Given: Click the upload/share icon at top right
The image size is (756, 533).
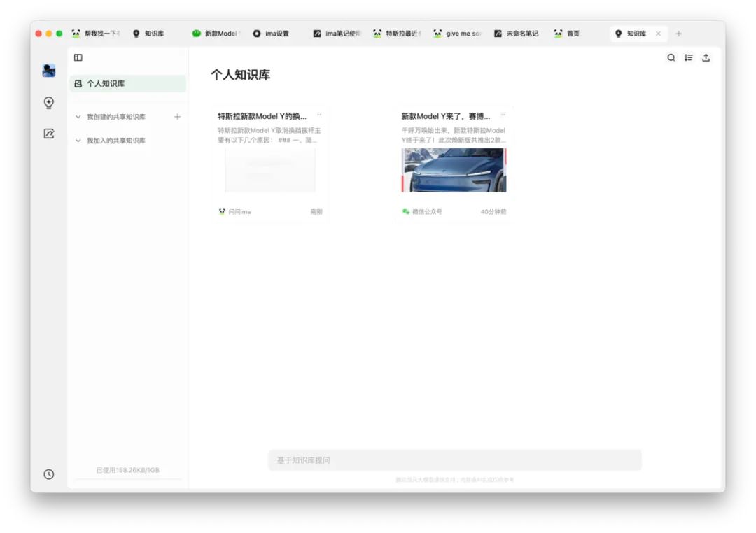Looking at the screenshot, I should 706,58.
